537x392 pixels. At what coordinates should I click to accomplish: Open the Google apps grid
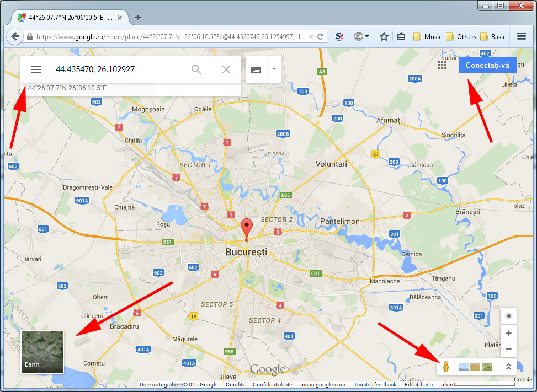(442, 65)
